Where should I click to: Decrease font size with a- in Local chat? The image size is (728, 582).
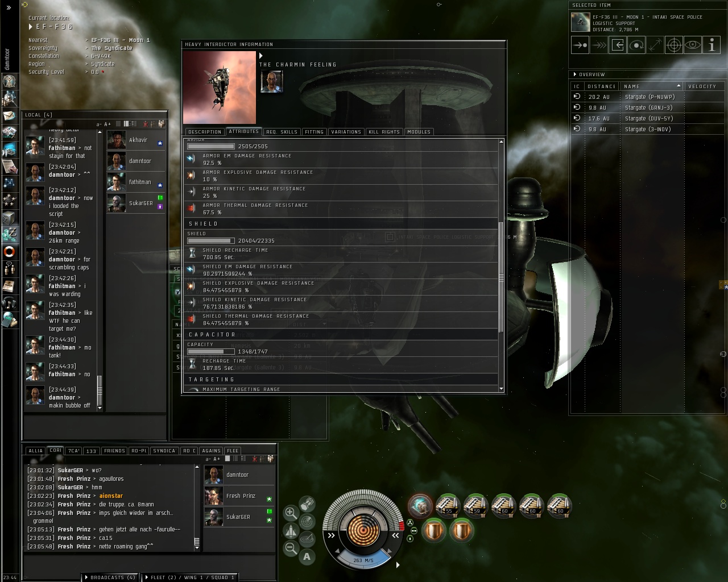click(x=99, y=124)
